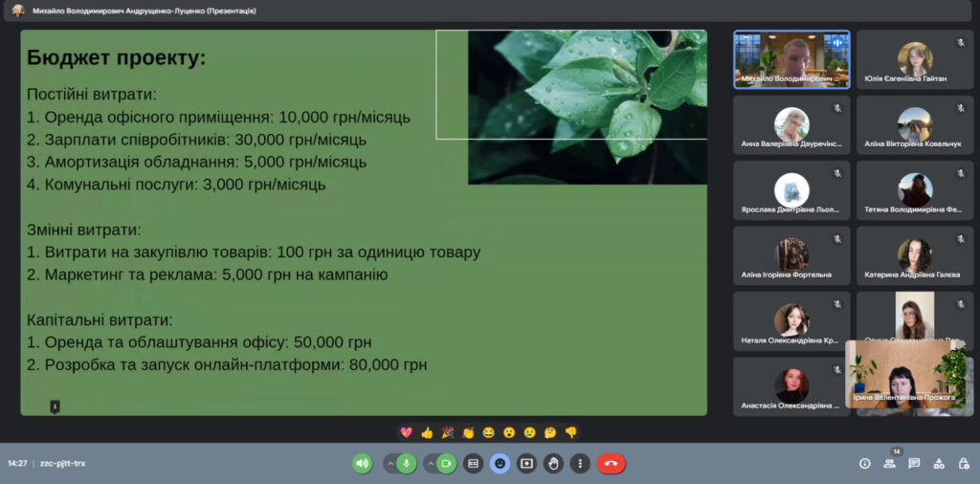
Task: Send the thumbs down reaction
Action: [570, 432]
